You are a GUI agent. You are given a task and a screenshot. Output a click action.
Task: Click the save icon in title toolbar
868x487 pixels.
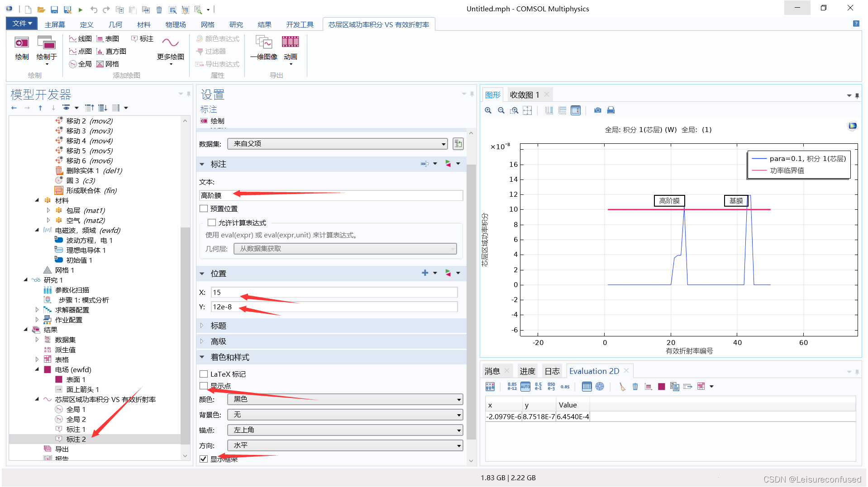54,9
